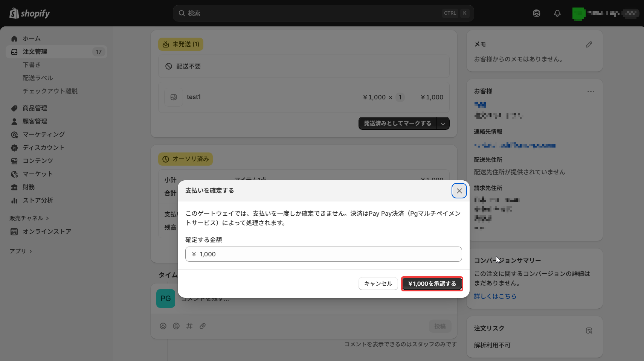The image size is (644, 361).
Task: Open 財務 in sidebar
Action: [x=29, y=187]
